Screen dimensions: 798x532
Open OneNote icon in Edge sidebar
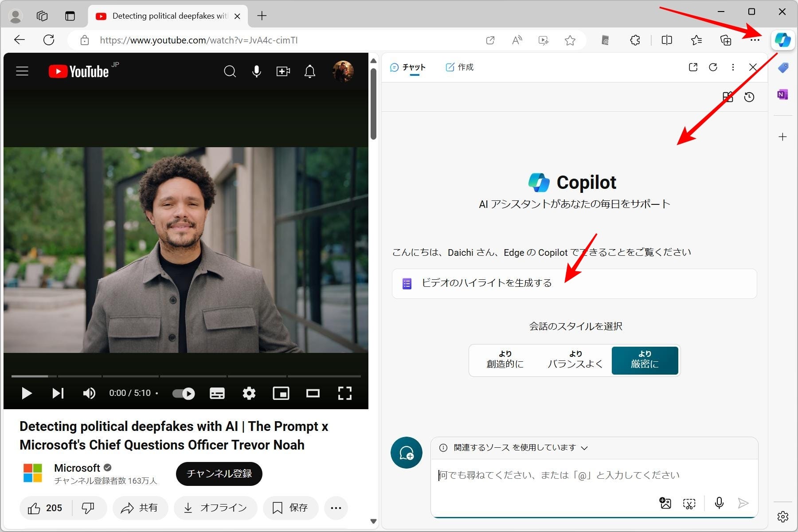click(x=782, y=94)
